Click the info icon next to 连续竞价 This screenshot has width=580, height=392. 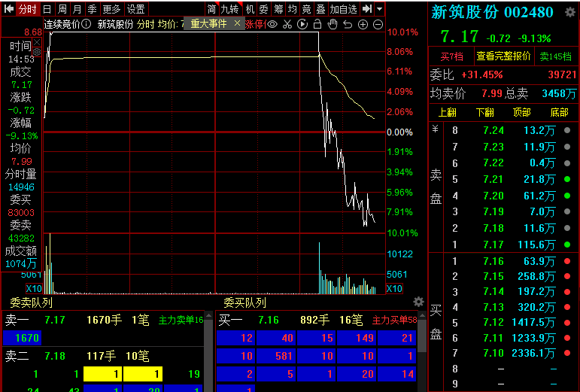(x=87, y=24)
